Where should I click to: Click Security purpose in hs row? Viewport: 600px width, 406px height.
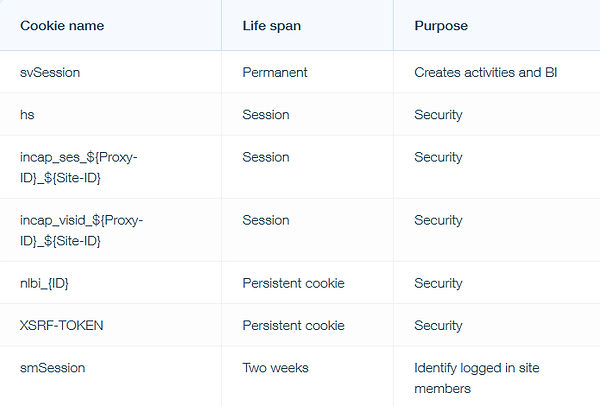coord(439,115)
